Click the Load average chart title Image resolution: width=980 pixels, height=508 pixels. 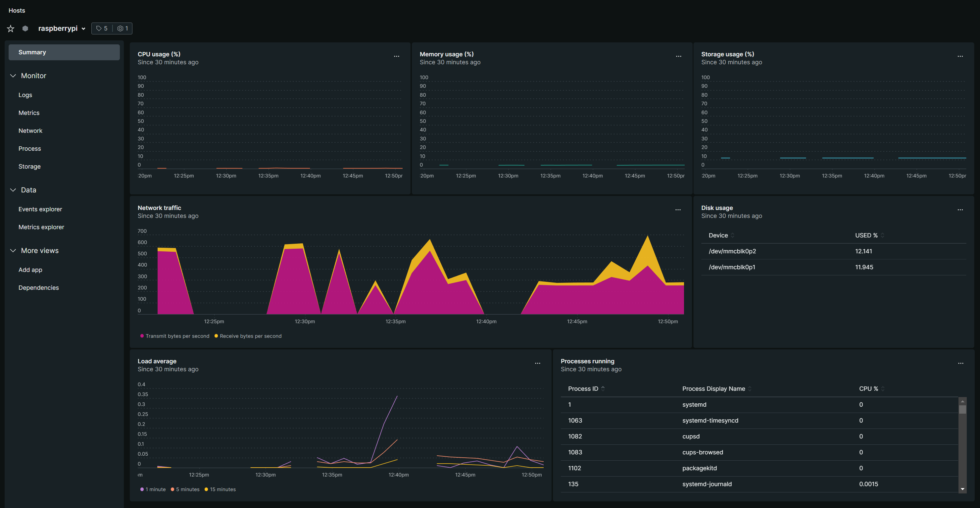pyautogui.click(x=157, y=362)
